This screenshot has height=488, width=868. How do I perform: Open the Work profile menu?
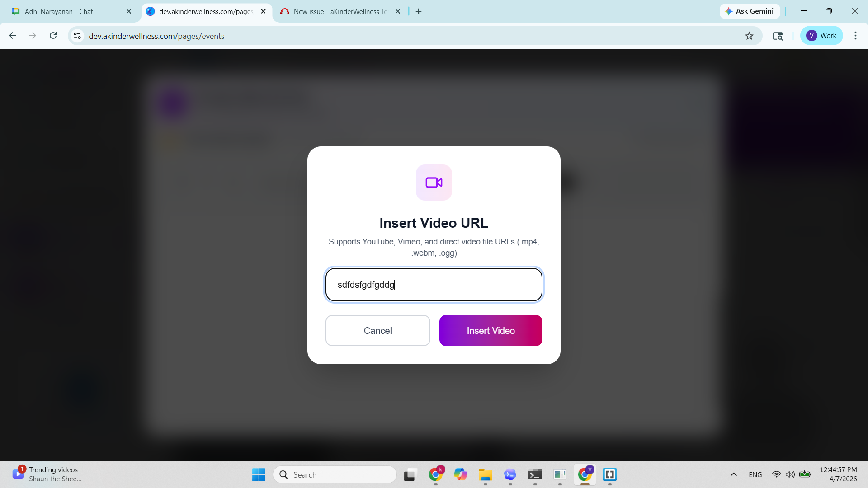[821, 36]
